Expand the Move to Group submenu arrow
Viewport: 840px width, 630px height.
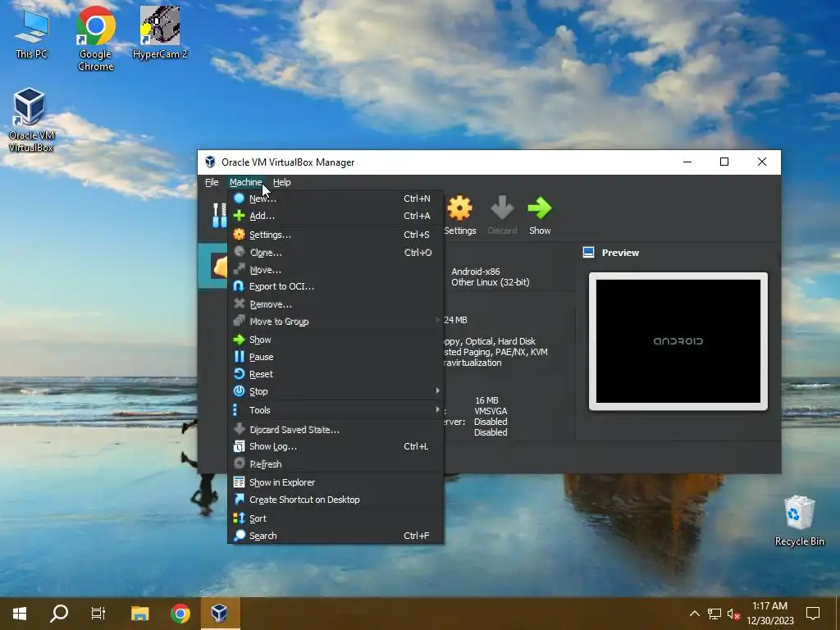(438, 320)
